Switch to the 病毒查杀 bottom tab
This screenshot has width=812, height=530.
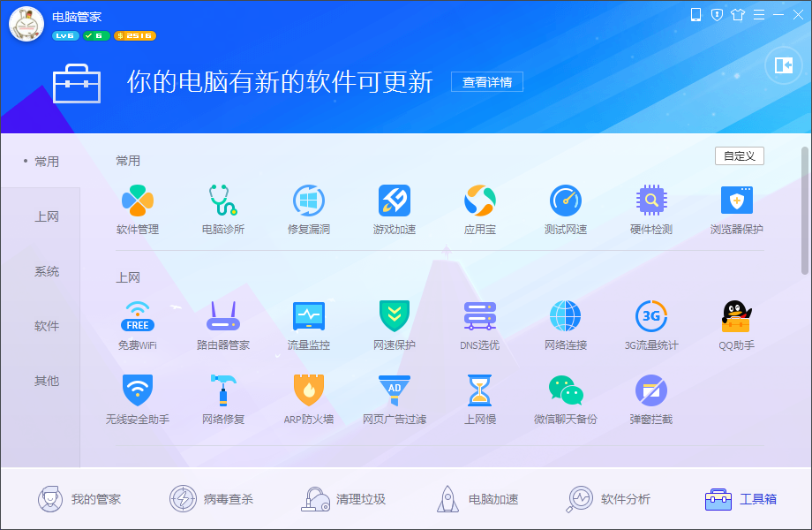[211, 499]
